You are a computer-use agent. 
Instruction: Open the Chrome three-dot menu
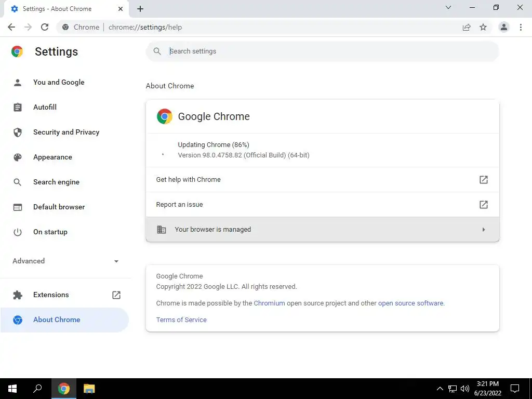click(x=521, y=27)
